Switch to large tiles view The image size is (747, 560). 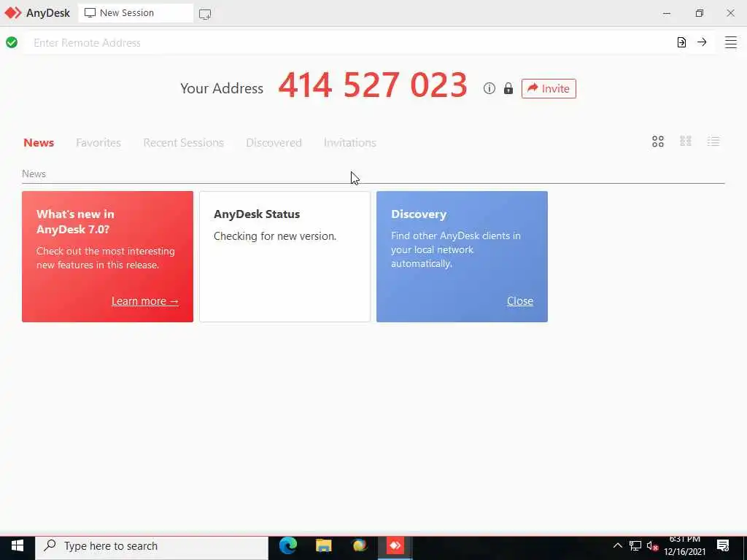click(658, 141)
